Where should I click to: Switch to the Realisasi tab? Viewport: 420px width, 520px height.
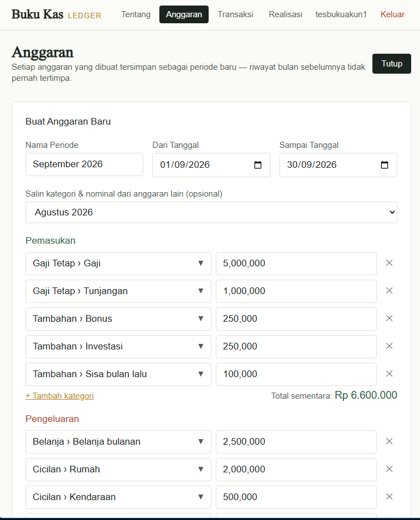click(x=286, y=14)
